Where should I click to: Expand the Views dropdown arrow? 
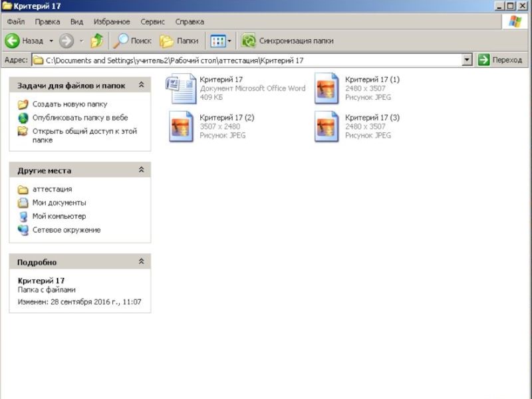pyautogui.click(x=229, y=41)
